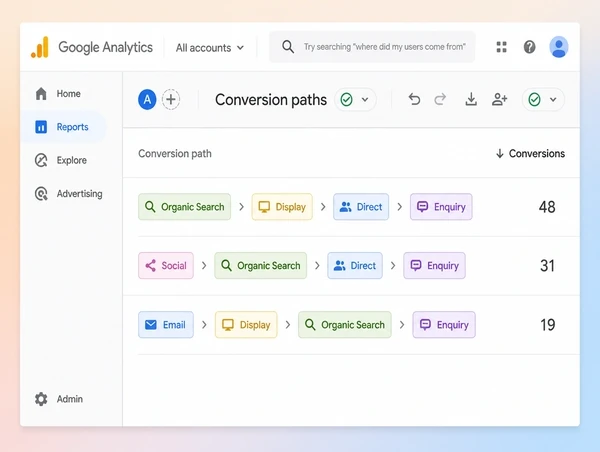Viewport: 600px width, 452px height.
Task: Click Direct chip in the 48 row
Action: point(361,207)
